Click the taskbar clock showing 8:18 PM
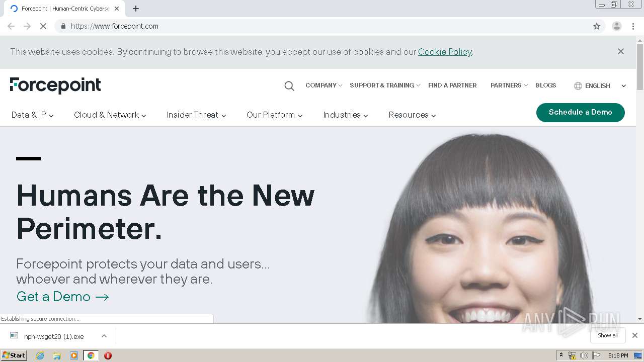Screen dimensions: 644x362 tap(618, 355)
